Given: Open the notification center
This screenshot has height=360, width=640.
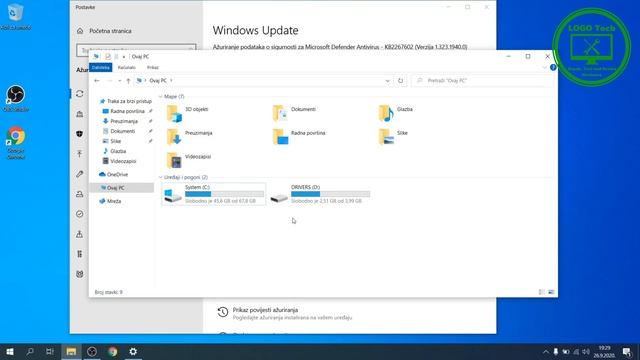Looking at the screenshot, I should pyautogui.click(x=627, y=352).
